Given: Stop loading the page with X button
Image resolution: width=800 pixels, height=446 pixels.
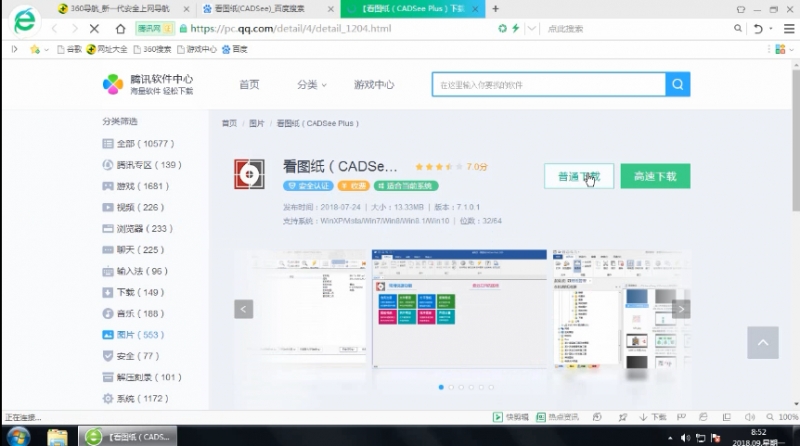Looking at the screenshot, I should [94, 29].
